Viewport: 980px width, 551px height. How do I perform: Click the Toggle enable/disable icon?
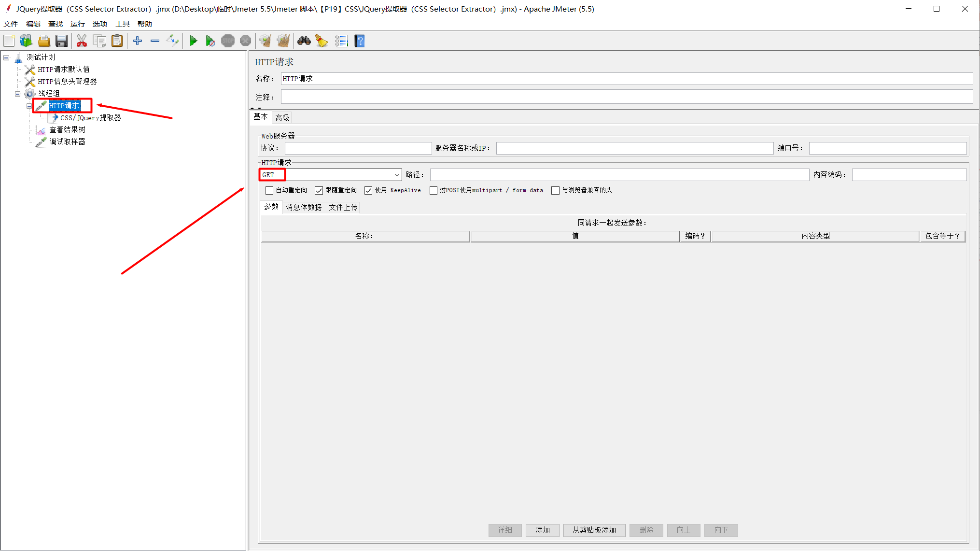point(172,41)
